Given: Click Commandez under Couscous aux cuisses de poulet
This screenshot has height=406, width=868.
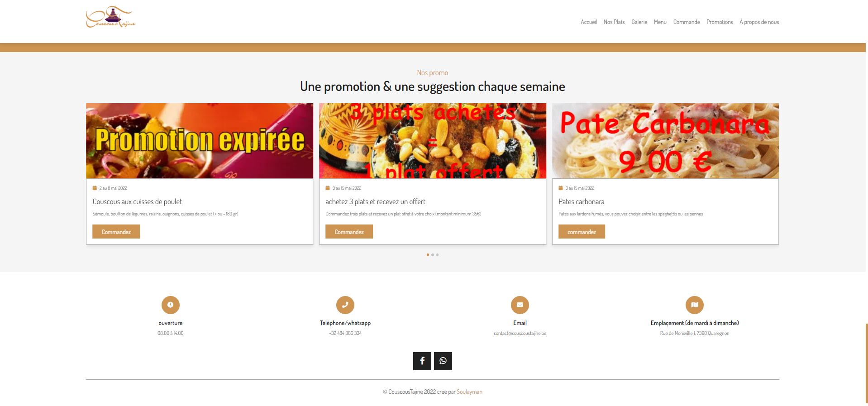Looking at the screenshot, I should tap(116, 231).
